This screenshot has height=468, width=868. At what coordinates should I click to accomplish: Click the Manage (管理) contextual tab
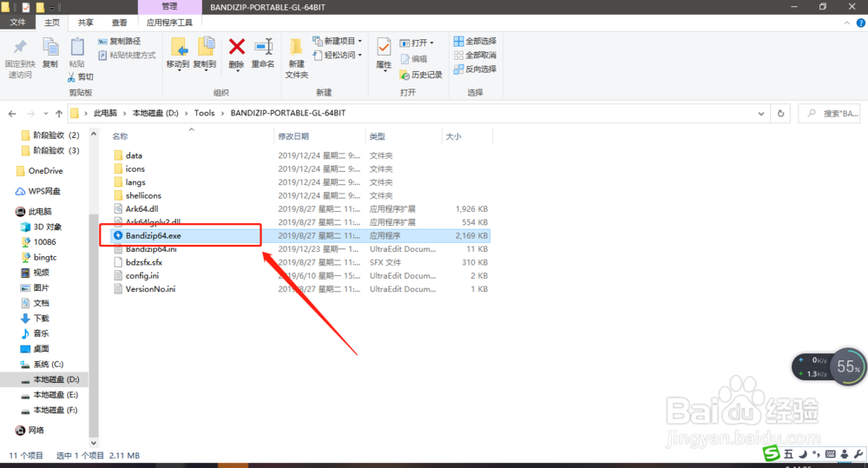169,7
